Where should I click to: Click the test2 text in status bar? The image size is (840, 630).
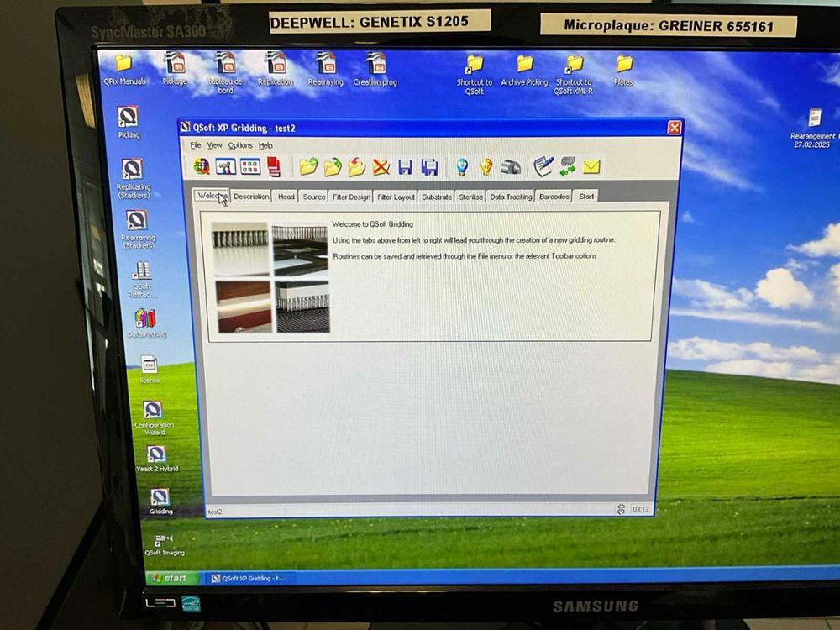(x=215, y=512)
